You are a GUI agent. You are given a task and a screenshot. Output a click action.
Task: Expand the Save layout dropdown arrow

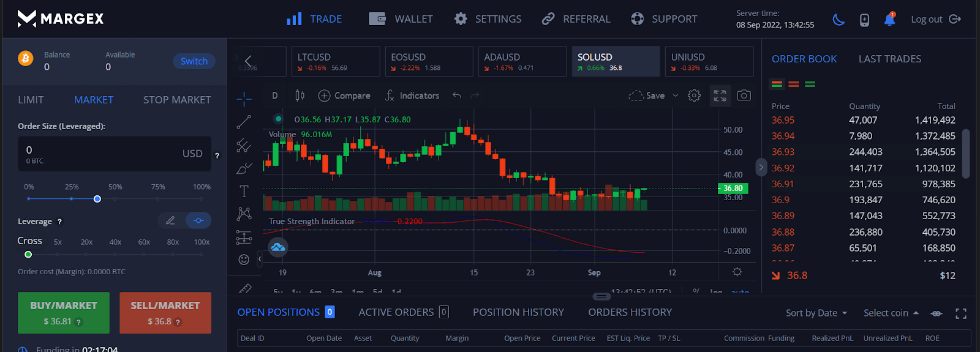click(676, 95)
